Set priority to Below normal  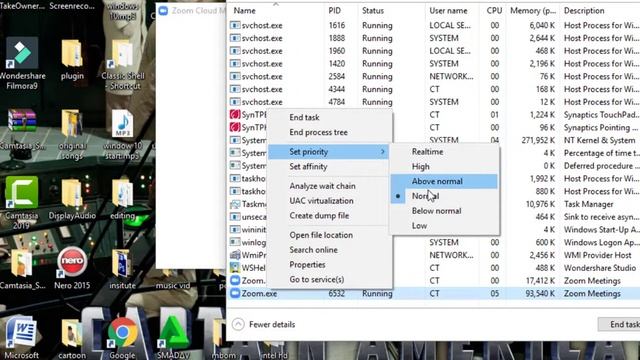[x=444, y=211]
